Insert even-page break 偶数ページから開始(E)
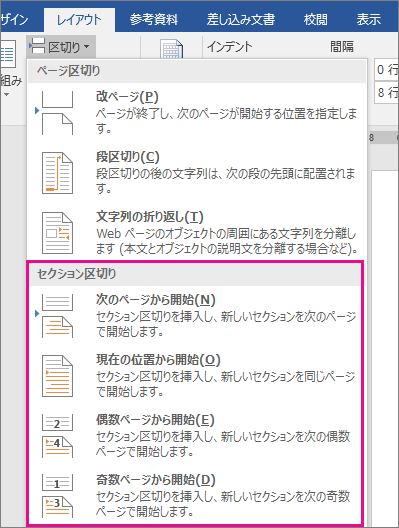Viewport: 399px width, 528px height. [x=195, y=435]
